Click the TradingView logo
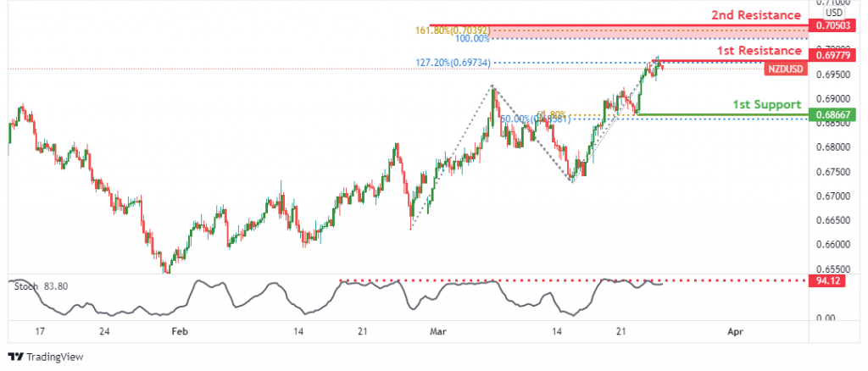This screenshot has height=371, width=868. point(46,357)
